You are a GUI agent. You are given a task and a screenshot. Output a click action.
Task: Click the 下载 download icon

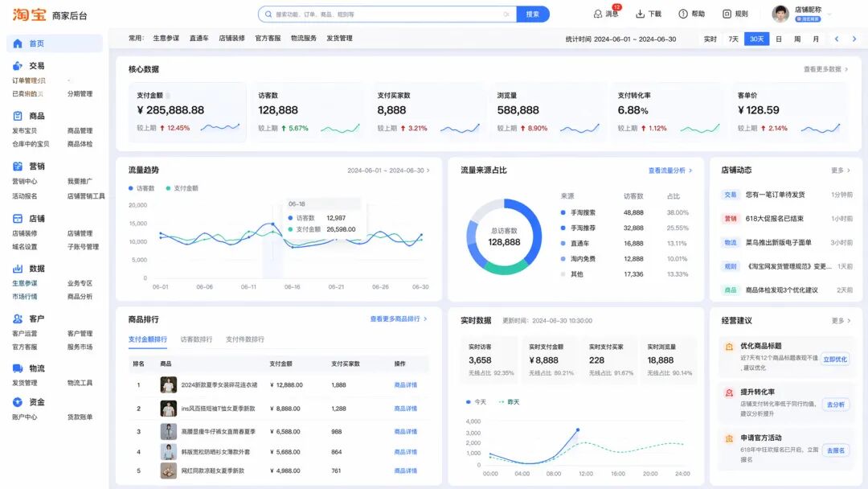641,14
